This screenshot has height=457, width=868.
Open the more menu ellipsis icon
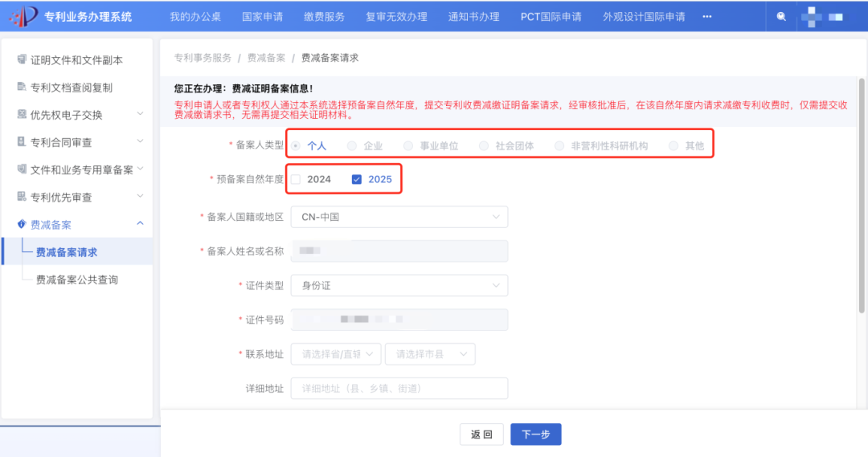(707, 17)
